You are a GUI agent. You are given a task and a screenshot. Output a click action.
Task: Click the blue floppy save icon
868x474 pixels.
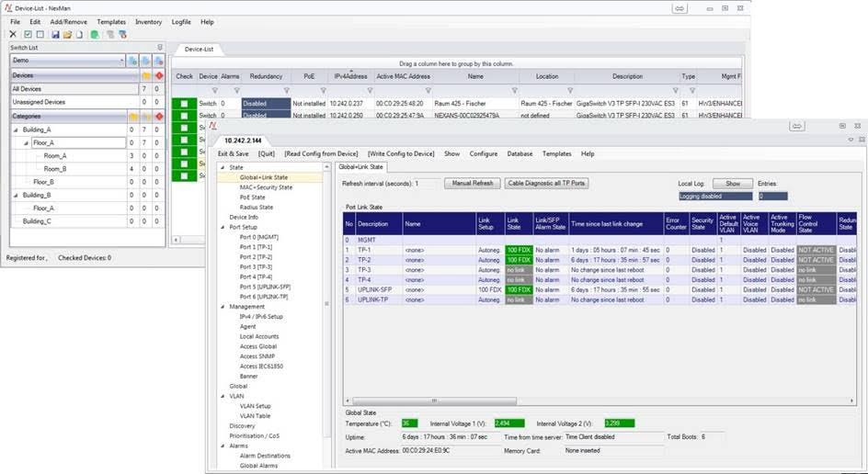point(55,34)
